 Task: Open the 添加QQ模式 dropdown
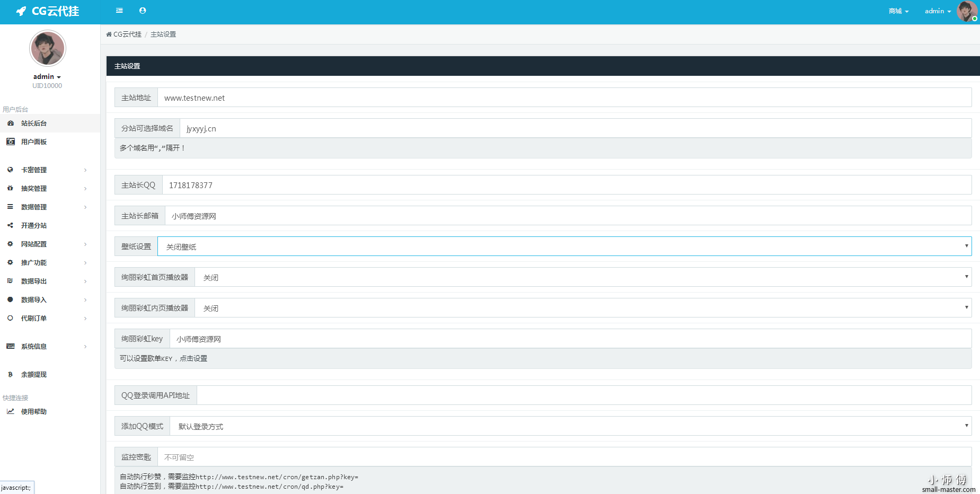571,426
